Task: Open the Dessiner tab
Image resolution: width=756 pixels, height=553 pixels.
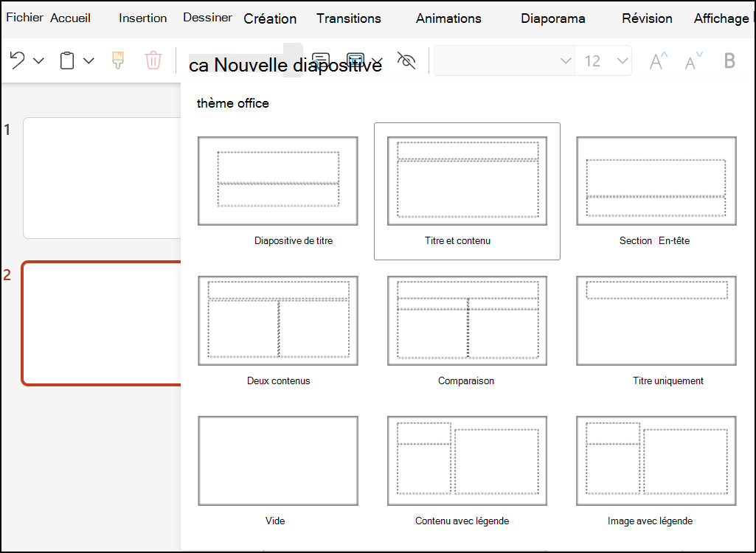Action: [207, 18]
